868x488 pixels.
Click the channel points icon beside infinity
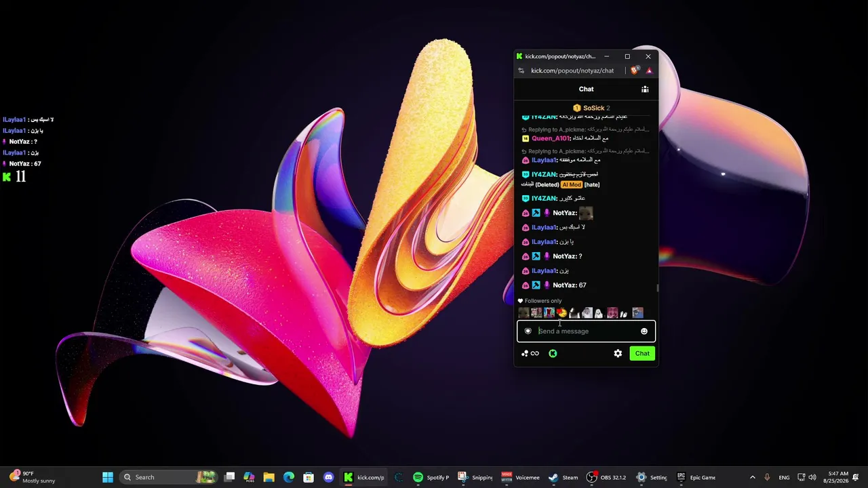click(x=524, y=353)
